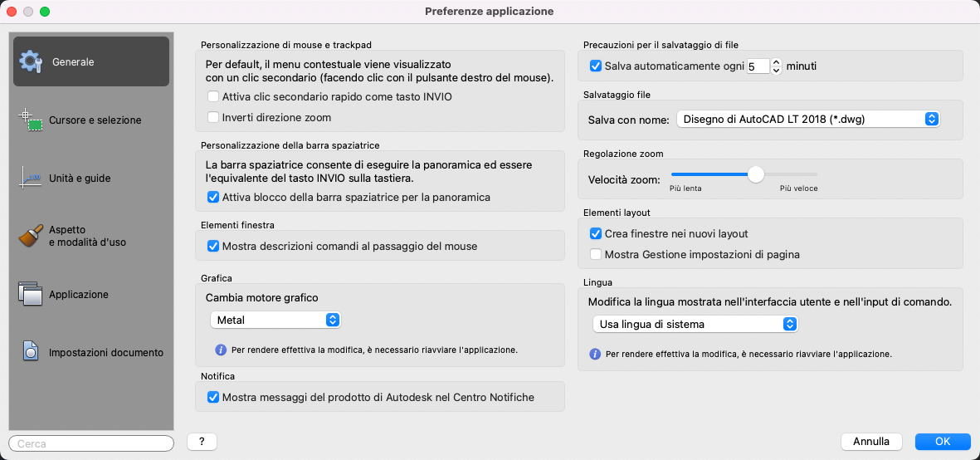The width and height of the screenshot is (980, 460).
Task: Select the Unità e guide ruler icon
Action: click(31, 178)
